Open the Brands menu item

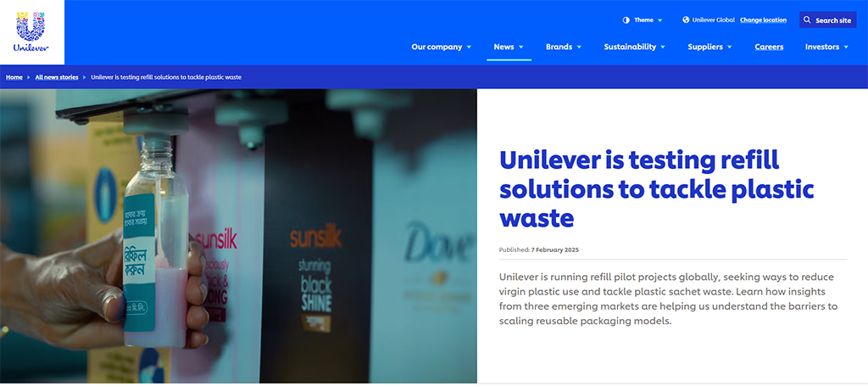coord(564,48)
